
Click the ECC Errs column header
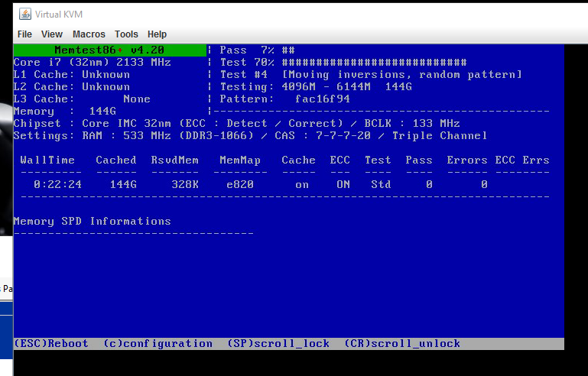[522, 160]
